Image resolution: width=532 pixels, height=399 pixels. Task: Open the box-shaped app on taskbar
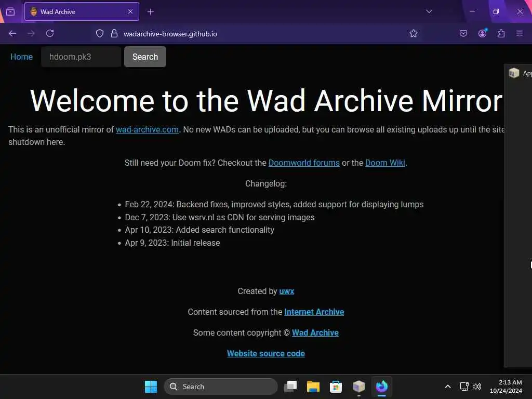point(358,386)
